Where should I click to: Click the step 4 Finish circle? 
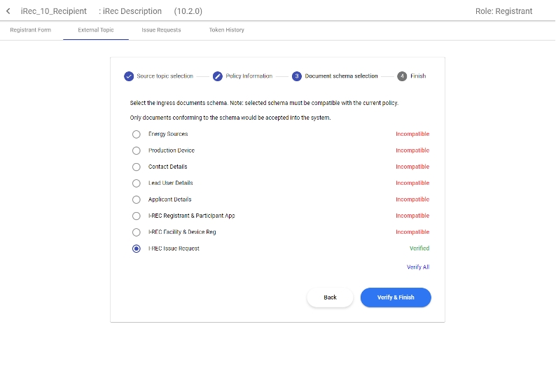[402, 76]
